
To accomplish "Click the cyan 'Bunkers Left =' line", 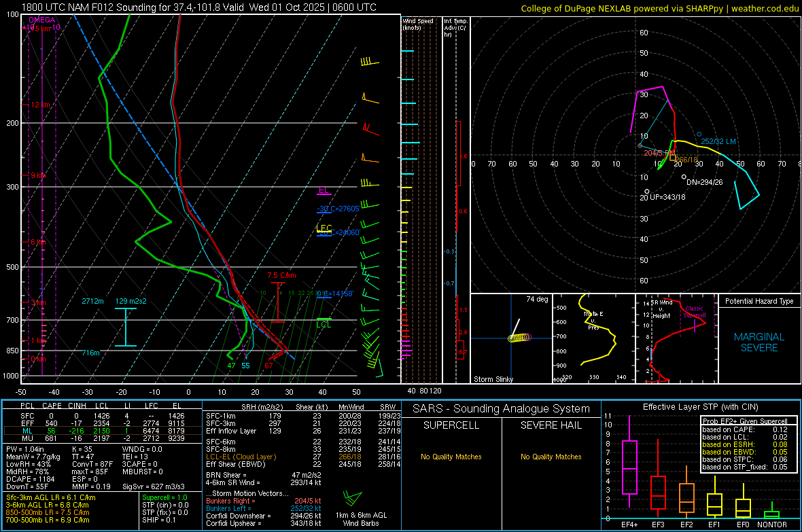I will point(264,508).
